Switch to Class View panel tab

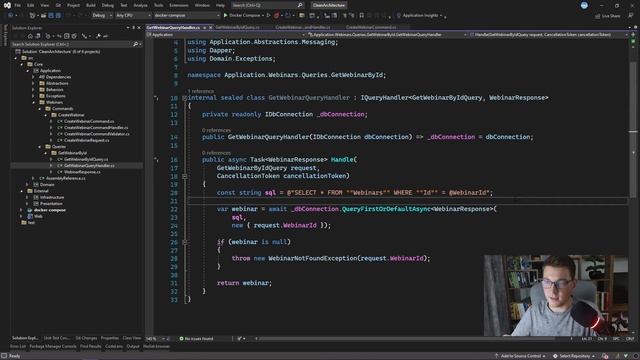coord(131,338)
